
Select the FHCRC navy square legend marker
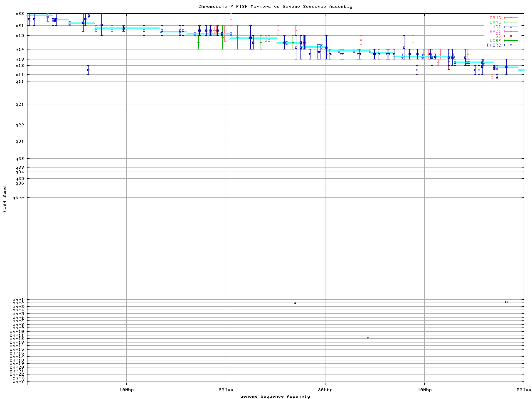pyautogui.click(x=511, y=45)
